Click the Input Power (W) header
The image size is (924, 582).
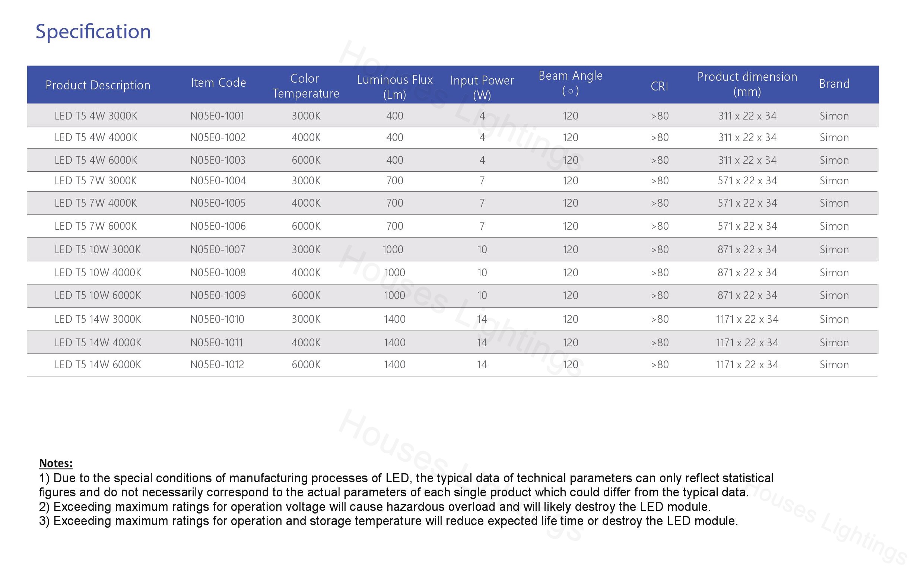point(482,88)
